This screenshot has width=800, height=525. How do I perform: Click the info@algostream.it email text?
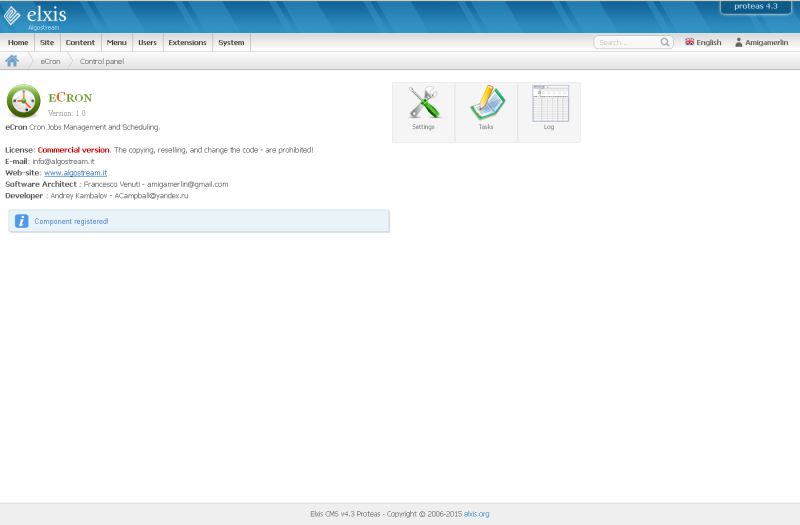[63, 161]
